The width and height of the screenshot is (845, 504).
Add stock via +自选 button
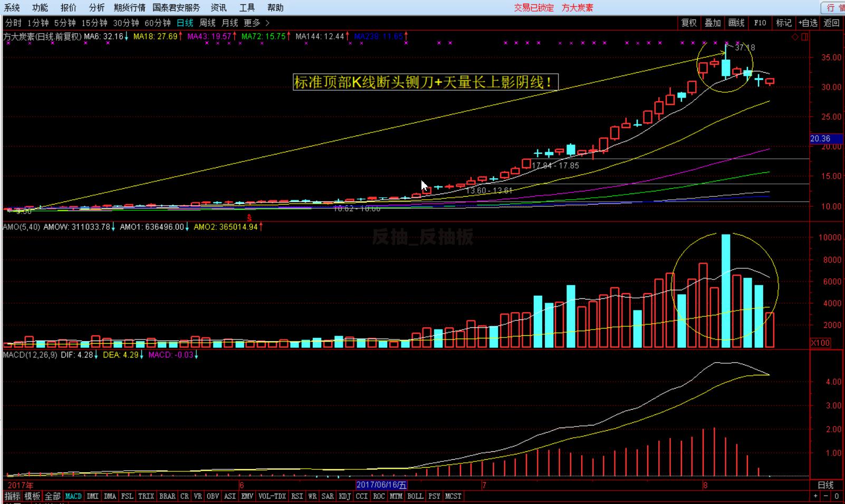point(808,23)
